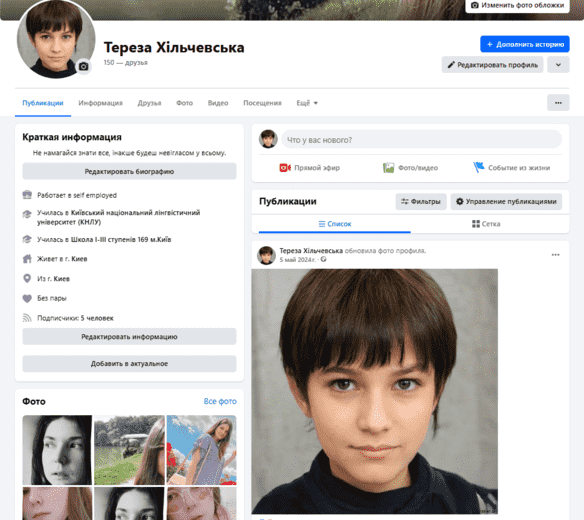
Task: Open the Посещения tab
Action: click(x=262, y=103)
